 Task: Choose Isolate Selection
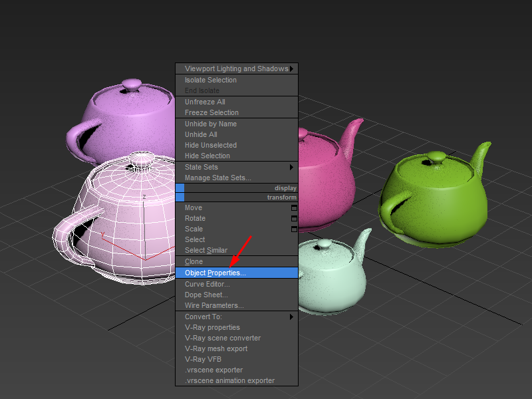click(237, 80)
